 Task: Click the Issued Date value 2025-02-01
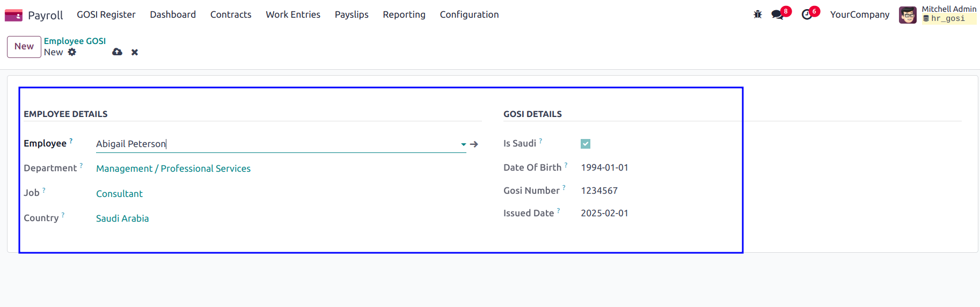coord(604,213)
